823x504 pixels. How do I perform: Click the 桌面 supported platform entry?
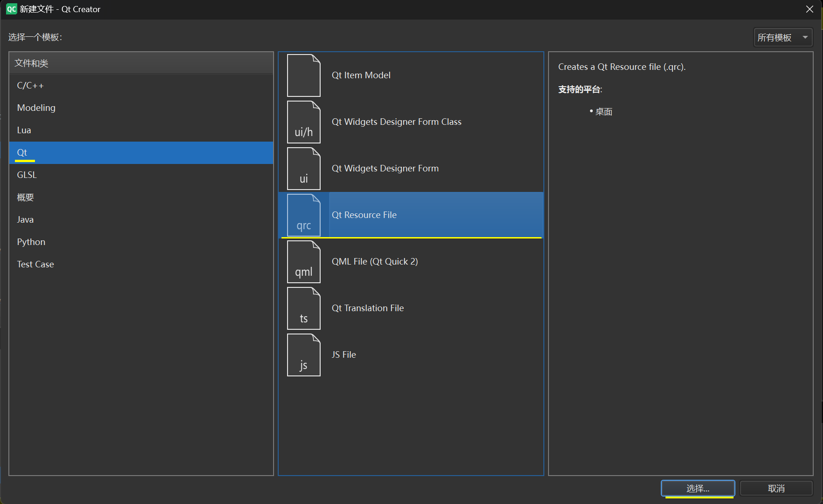coord(604,112)
